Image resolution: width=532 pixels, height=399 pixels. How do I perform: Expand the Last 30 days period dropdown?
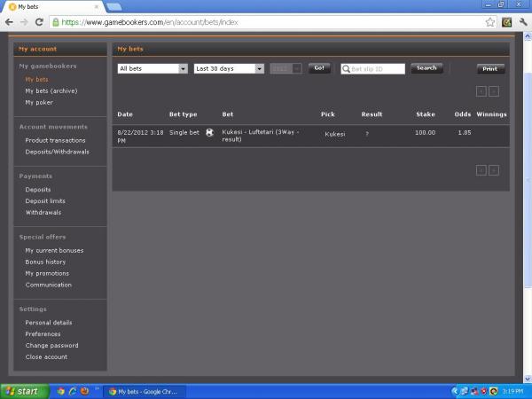[x=229, y=68]
